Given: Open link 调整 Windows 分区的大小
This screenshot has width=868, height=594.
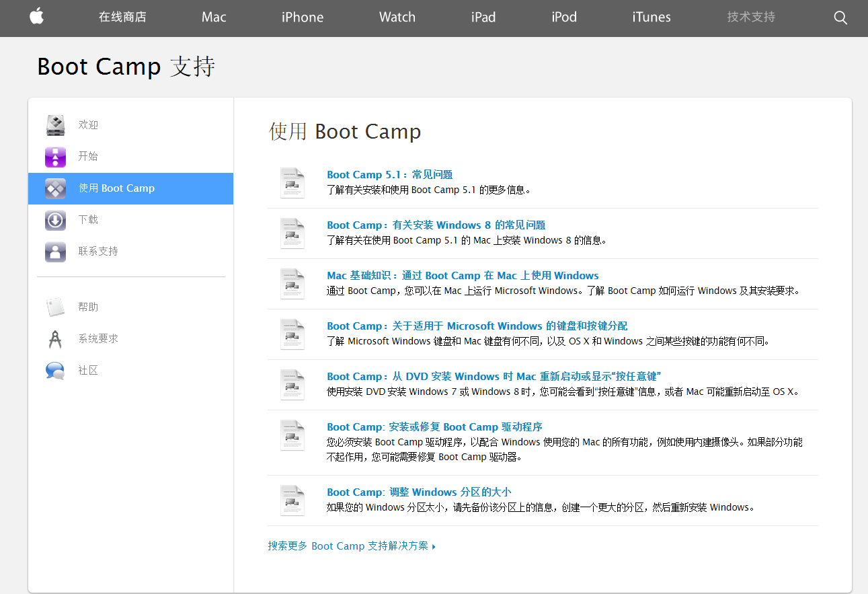Looking at the screenshot, I should (419, 492).
